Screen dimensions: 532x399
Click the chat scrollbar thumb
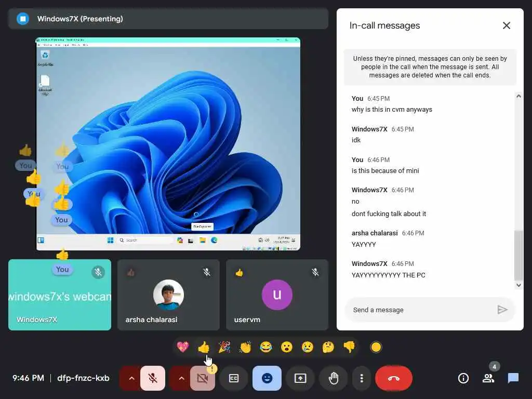tap(518, 256)
